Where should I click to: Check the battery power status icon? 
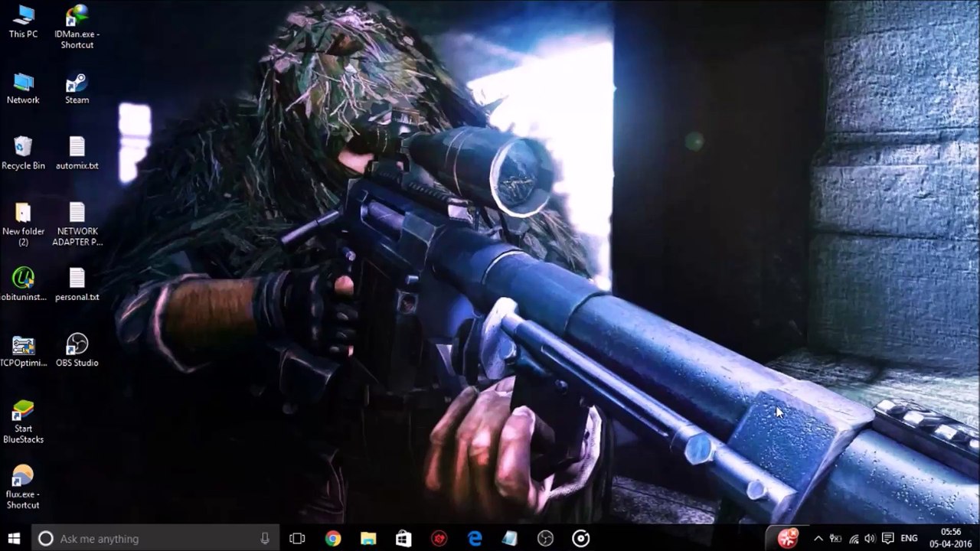tap(835, 539)
